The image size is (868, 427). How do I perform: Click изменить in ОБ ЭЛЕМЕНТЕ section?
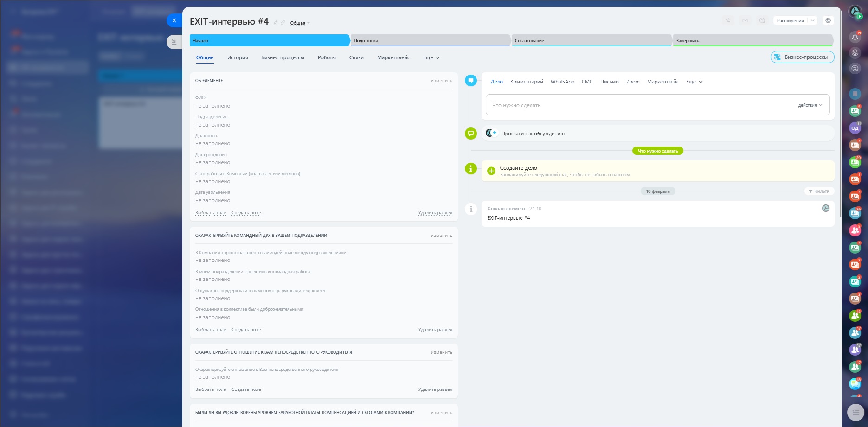pyautogui.click(x=441, y=81)
